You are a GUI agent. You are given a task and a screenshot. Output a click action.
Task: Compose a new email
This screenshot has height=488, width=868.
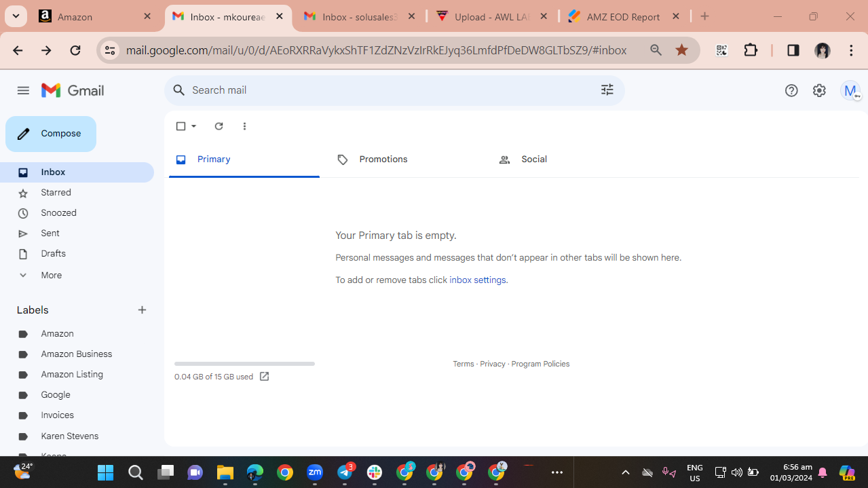(51, 134)
